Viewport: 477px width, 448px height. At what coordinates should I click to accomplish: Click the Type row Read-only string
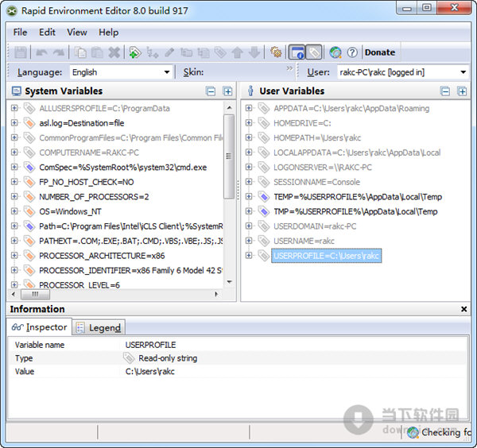pyautogui.click(x=237, y=358)
